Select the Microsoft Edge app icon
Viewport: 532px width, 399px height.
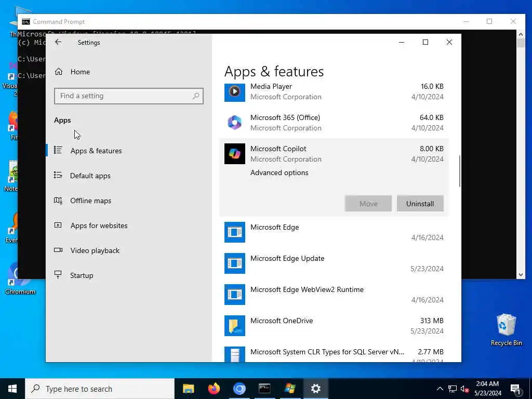pyautogui.click(x=234, y=232)
